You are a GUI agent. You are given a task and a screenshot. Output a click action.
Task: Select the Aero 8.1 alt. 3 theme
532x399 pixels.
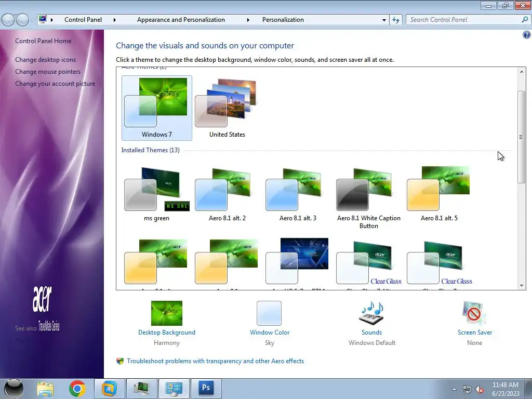point(298,194)
